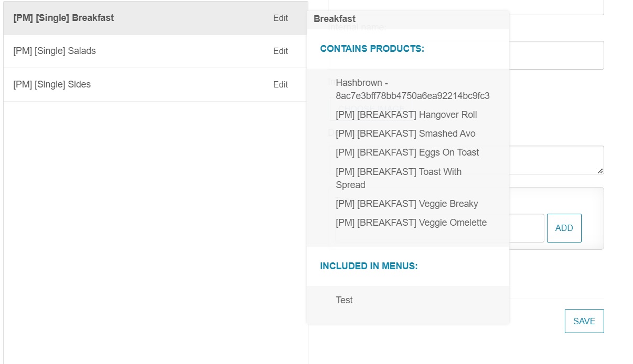This screenshot has height=364, width=633.
Task: Focus the Internal name input field
Action: pos(556,55)
